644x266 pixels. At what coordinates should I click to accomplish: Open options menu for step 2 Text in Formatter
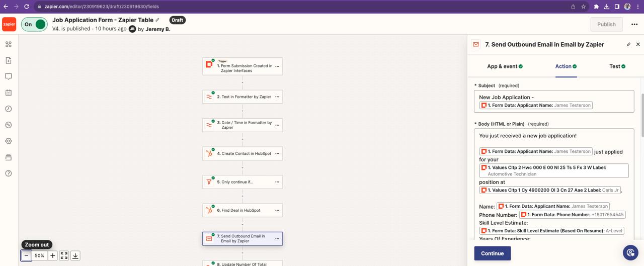click(277, 97)
